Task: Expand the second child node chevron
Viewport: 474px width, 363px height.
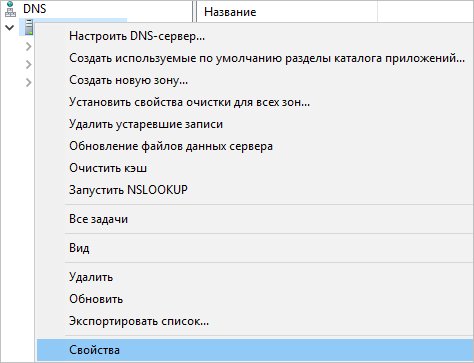Action: [x=29, y=64]
